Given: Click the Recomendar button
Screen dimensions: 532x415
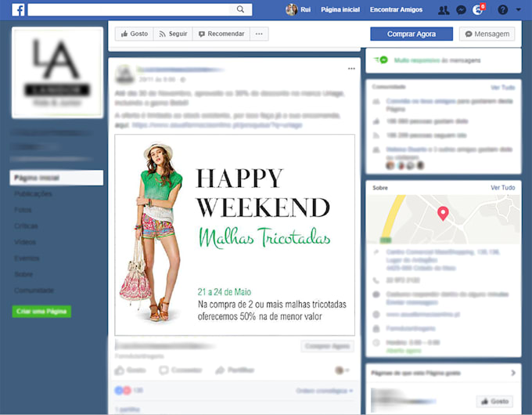Looking at the screenshot, I should coord(221,34).
